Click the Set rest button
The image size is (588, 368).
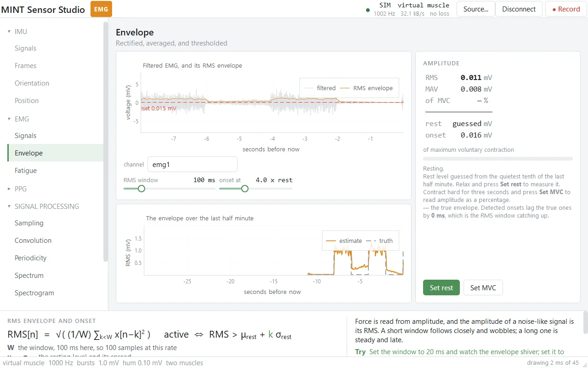[x=441, y=288]
